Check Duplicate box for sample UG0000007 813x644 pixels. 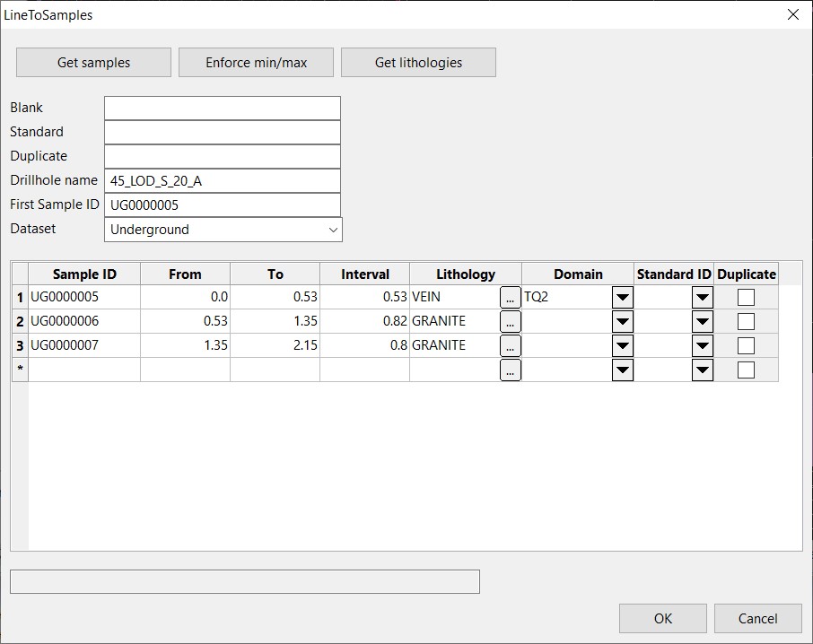746,345
